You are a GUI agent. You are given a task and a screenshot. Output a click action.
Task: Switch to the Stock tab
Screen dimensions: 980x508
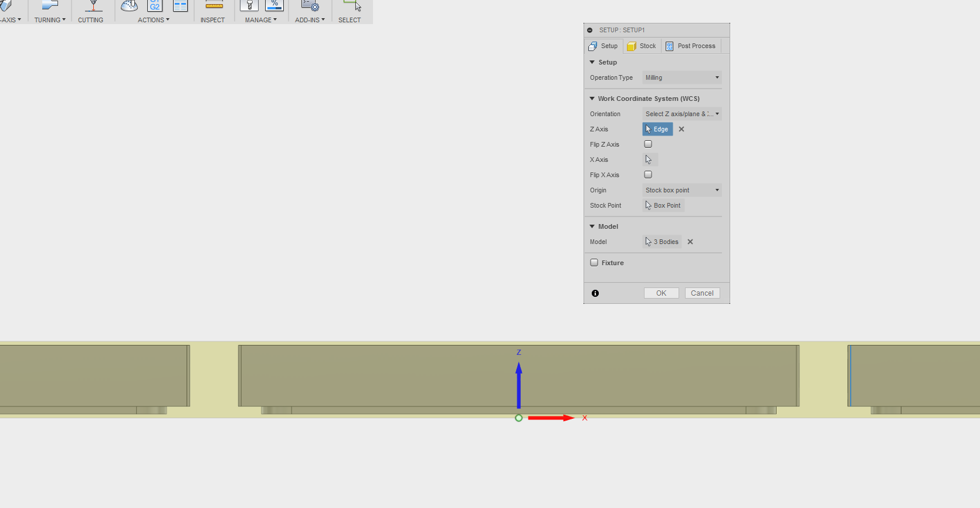[x=642, y=46]
